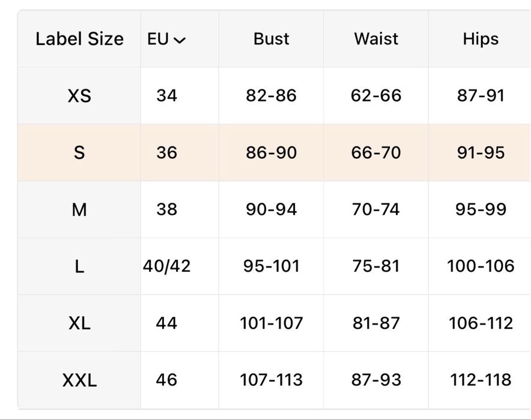Viewport: 531px width, 420px height.
Task: Click EU size 34 cell
Action: pos(167,96)
